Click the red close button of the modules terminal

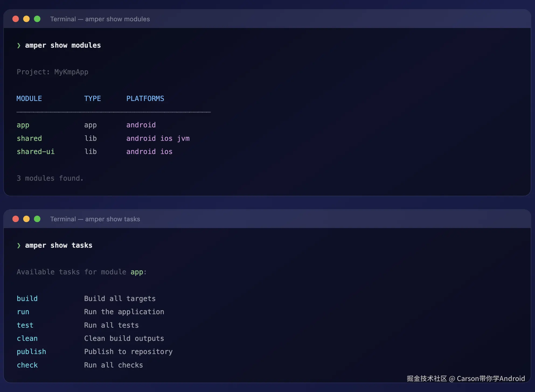pyautogui.click(x=16, y=19)
